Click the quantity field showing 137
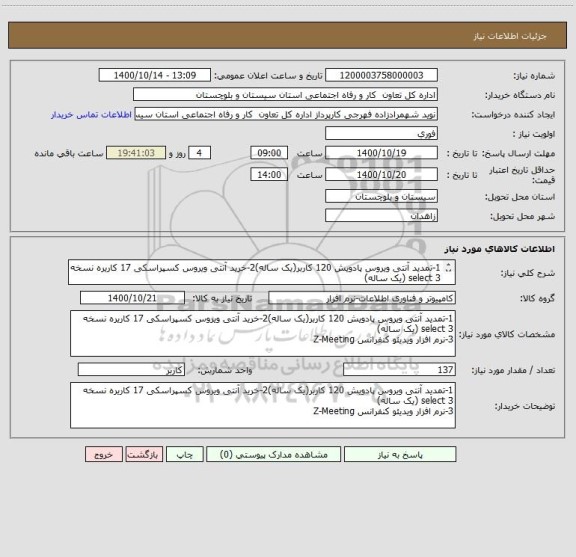 pos(399,370)
